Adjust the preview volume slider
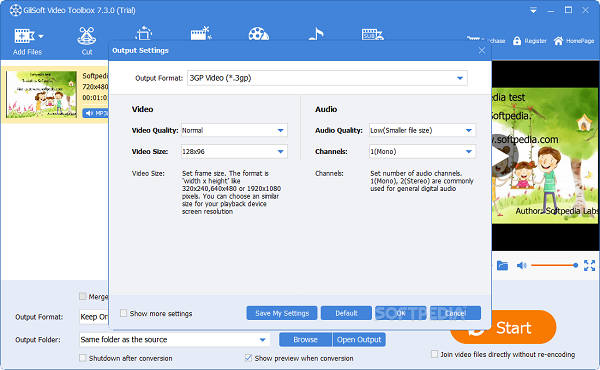Viewport: 600px width, 370px height. pyautogui.click(x=554, y=265)
